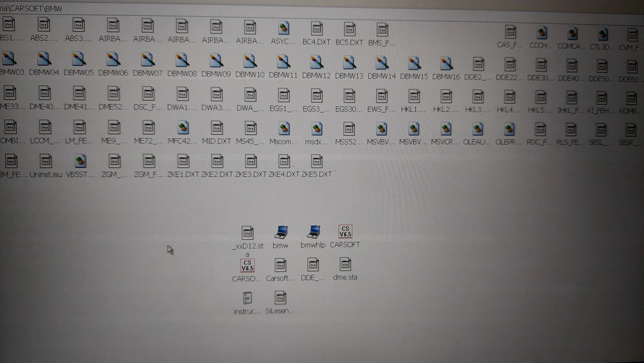This screenshot has width=644, height=363.
Task: Select the DBMW15 database icon
Action: (x=414, y=63)
